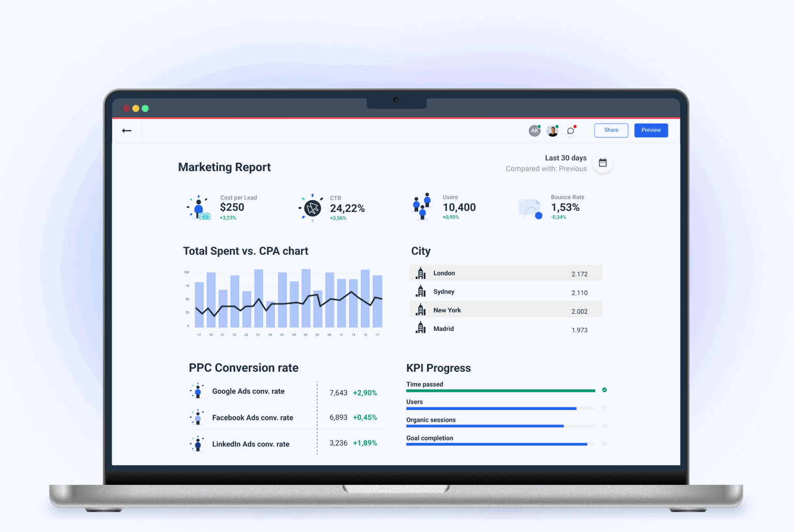794x532 pixels.
Task: Click the Facebook Ads person icon
Action: coord(197,417)
